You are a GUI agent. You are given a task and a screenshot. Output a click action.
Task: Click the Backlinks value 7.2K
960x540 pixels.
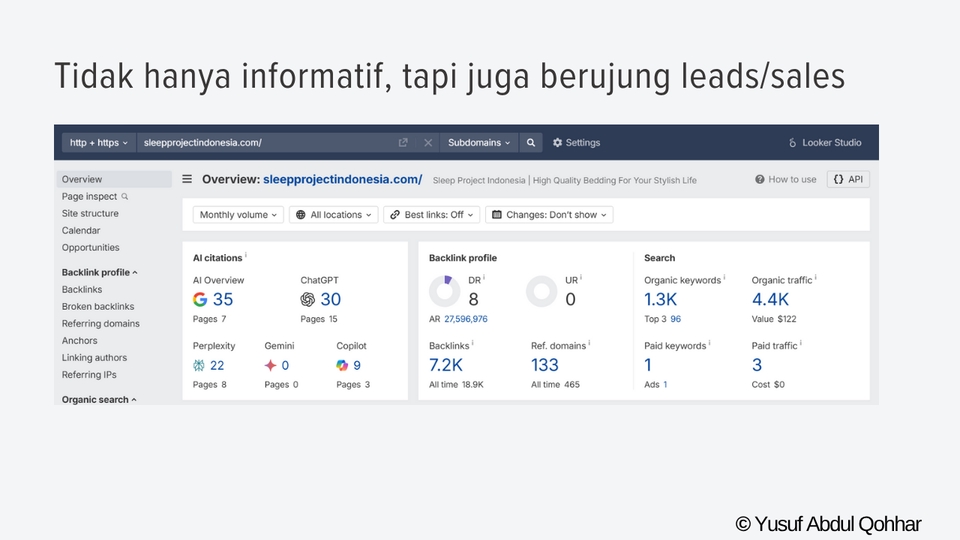click(x=446, y=365)
